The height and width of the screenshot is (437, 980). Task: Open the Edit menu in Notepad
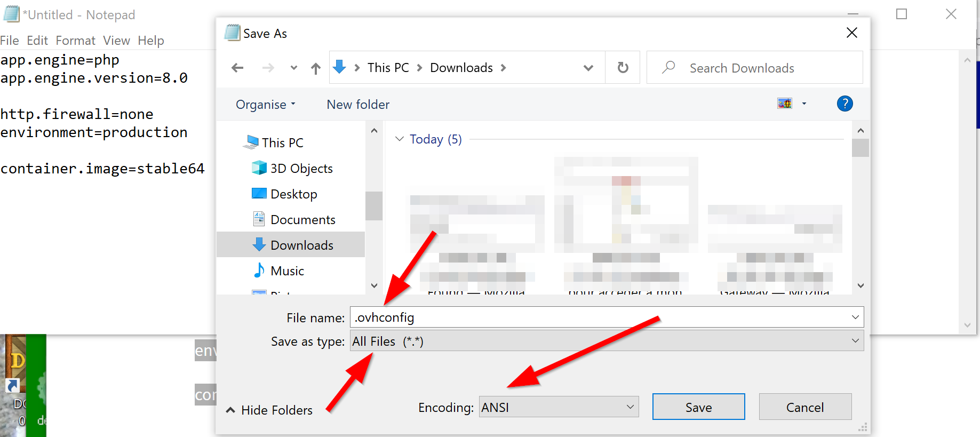[x=37, y=41]
